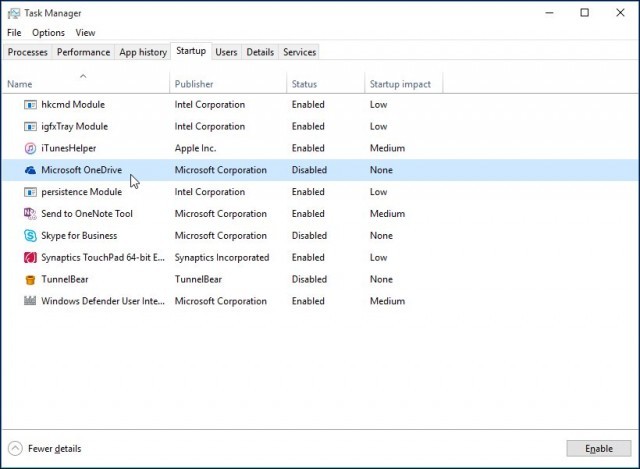This screenshot has height=469, width=640.
Task: Switch to the Performance tab
Action: click(x=83, y=52)
